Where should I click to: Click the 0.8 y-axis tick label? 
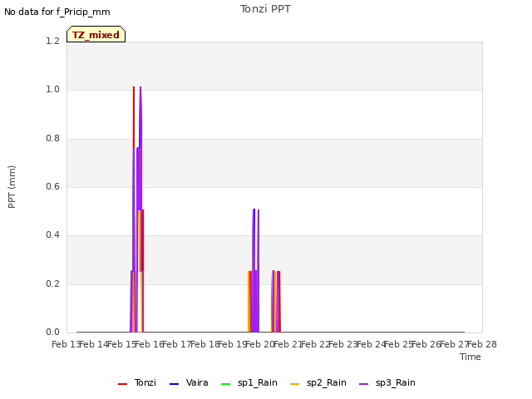[53, 138]
